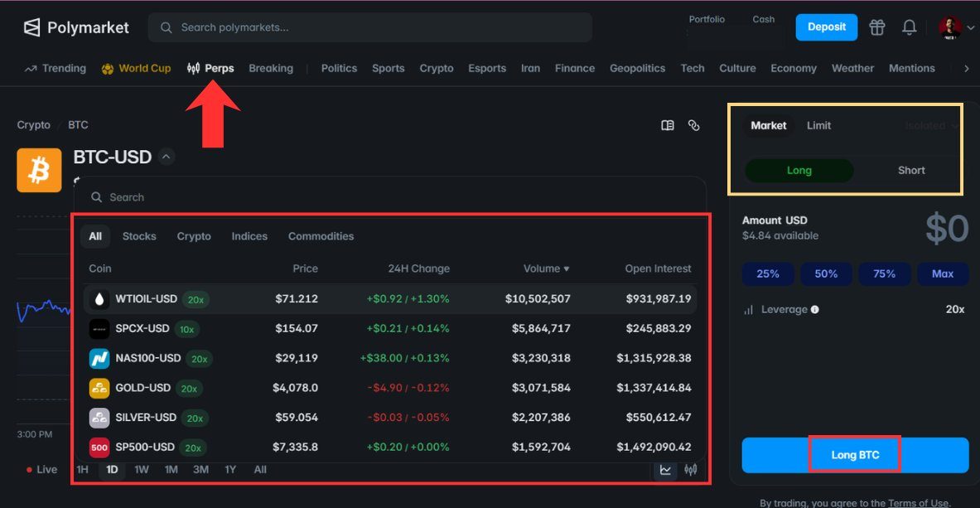Viewport: 980px width, 508px height.
Task: Open the Isolated margin mode dropdown
Action: [x=932, y=126]
